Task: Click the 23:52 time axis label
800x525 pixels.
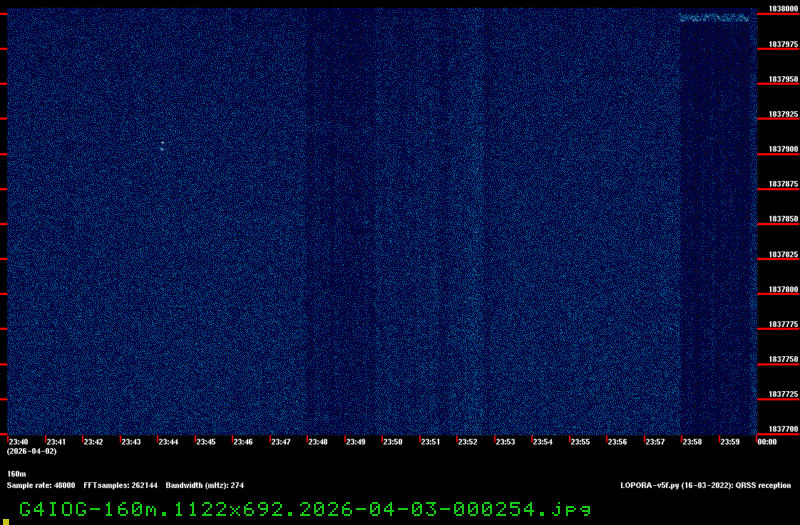Action: pyautogui.click(x=468, y=442)
